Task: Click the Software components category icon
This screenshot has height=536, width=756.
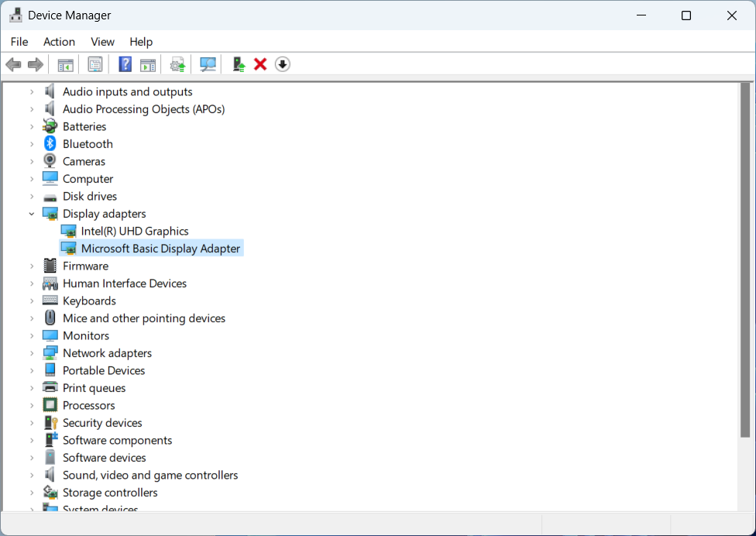Action: pyautogui.click(x=50, y=440)
